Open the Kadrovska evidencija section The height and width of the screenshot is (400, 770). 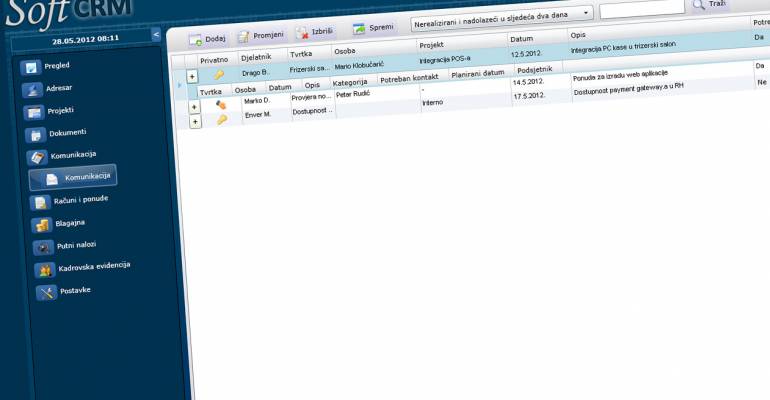[82, 268]
